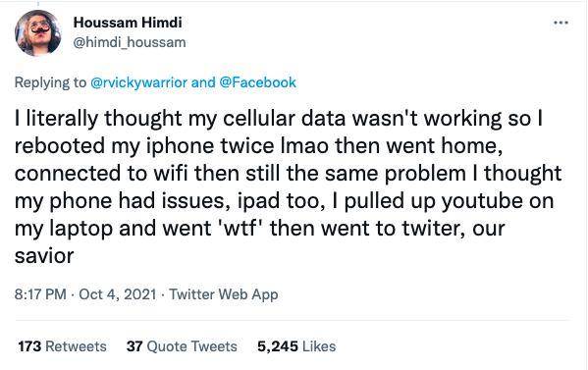
Task: View the 37 Quote Tweets list
Action: coord(182,346)
